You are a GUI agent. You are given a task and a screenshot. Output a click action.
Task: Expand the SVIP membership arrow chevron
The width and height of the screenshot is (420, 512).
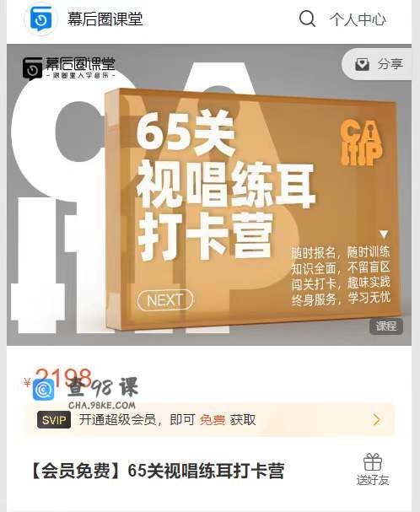click(x=377, y=419)
